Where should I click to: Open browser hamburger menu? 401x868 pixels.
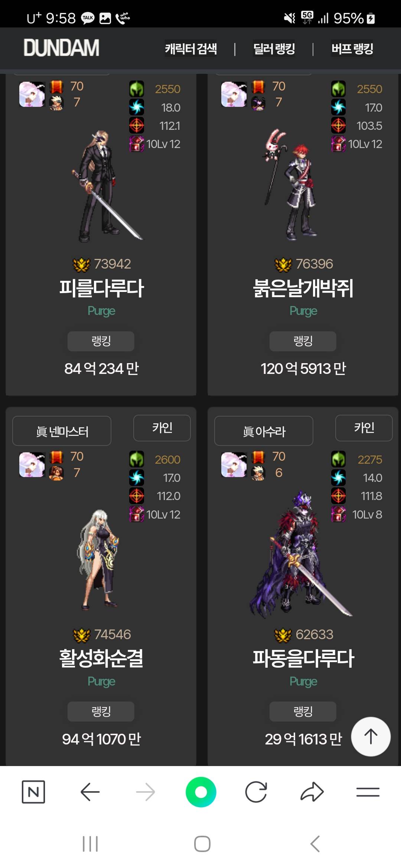(368, 792)
